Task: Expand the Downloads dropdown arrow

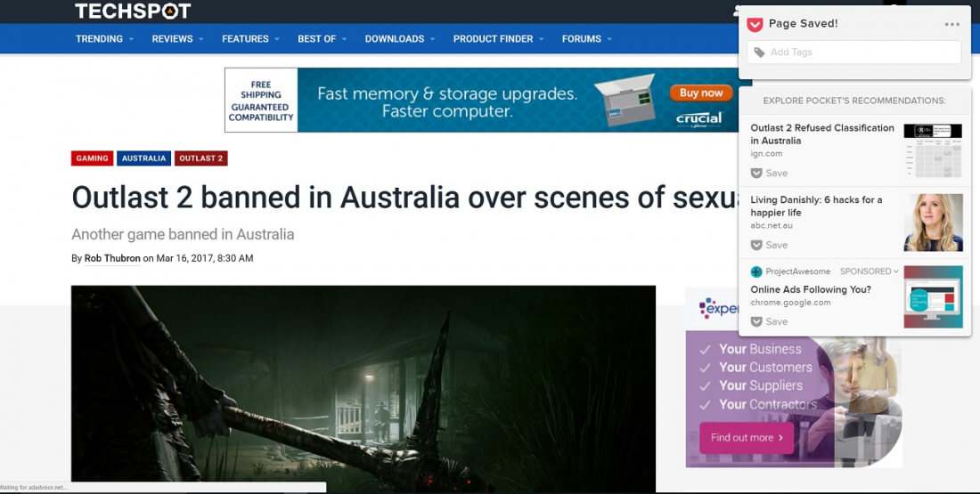Action: (432, 39)
